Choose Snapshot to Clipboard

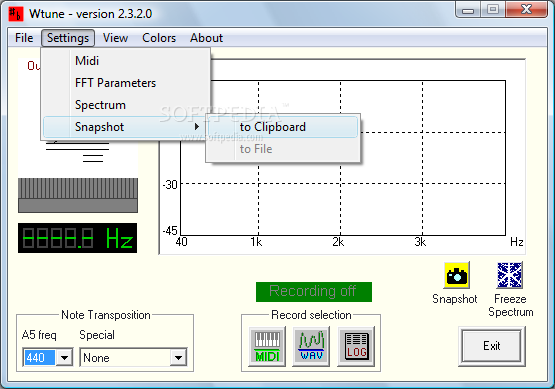point(283,127)
